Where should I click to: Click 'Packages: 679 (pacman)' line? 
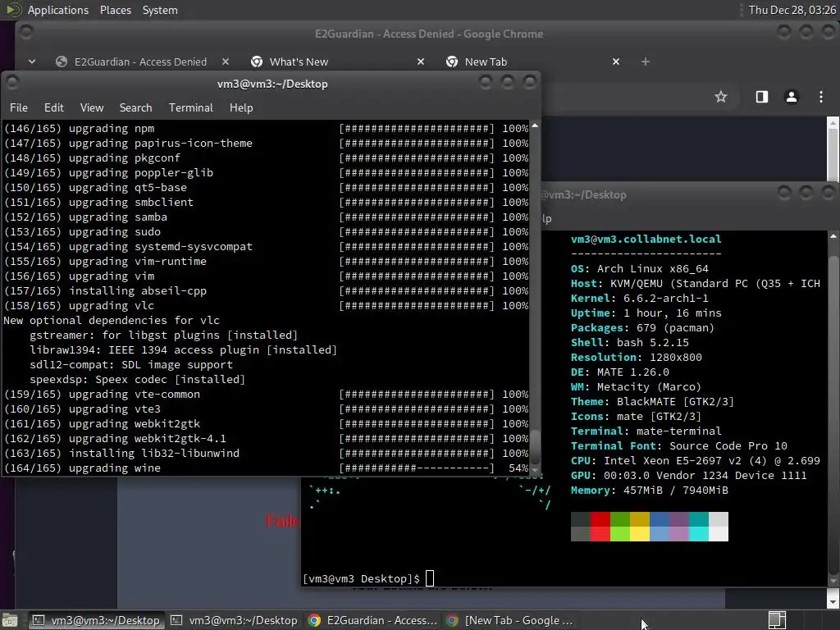point(642,328)
